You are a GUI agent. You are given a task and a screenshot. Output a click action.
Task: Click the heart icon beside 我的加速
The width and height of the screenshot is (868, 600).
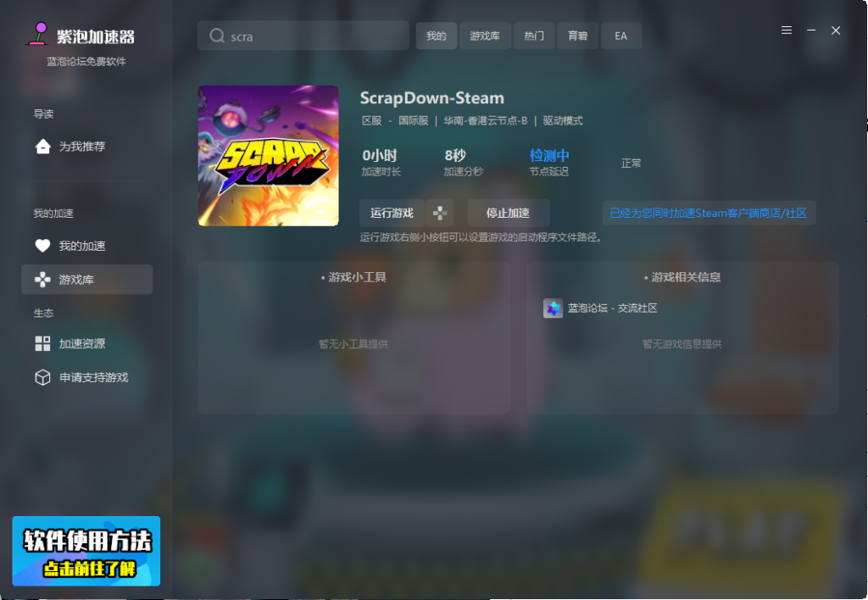point(42,246)
